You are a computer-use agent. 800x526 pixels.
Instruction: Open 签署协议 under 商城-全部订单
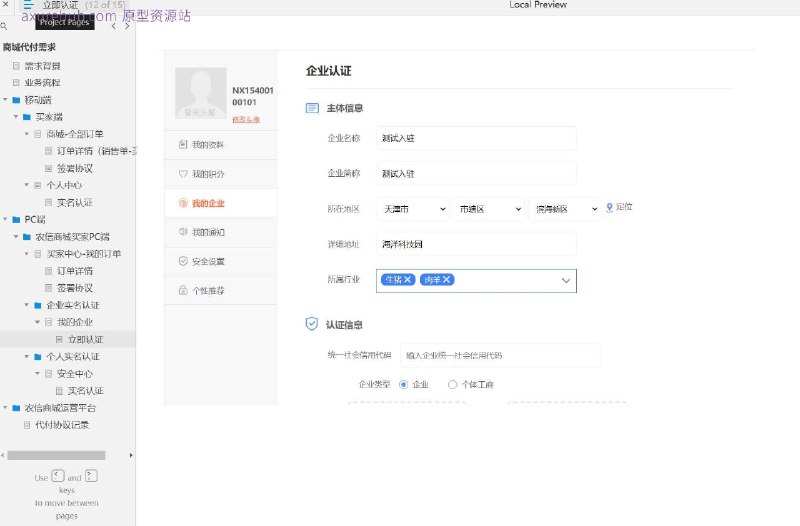(75, 168)
